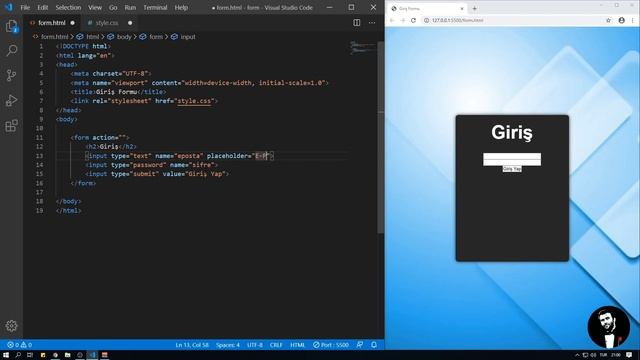The width and height of the screenshot is (640, 360).
Task: Click the Giriş Yap submit button in browser
Action: [512, 169]
